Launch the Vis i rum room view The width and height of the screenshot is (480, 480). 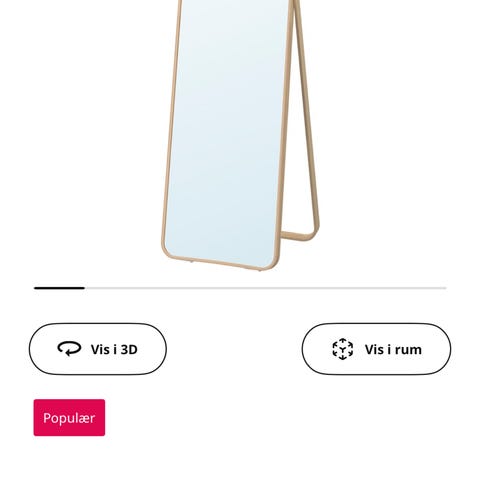[x=376, y=349]
